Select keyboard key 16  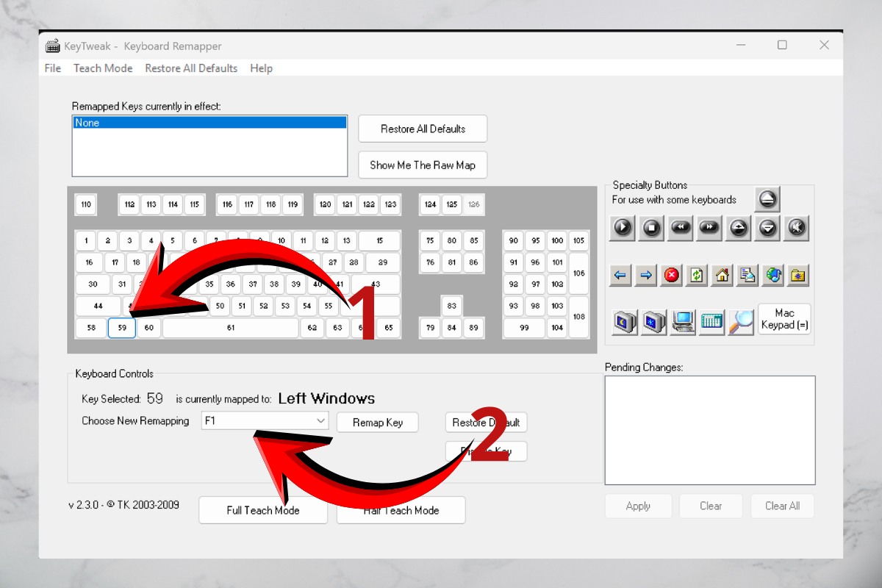coord(89,262)
